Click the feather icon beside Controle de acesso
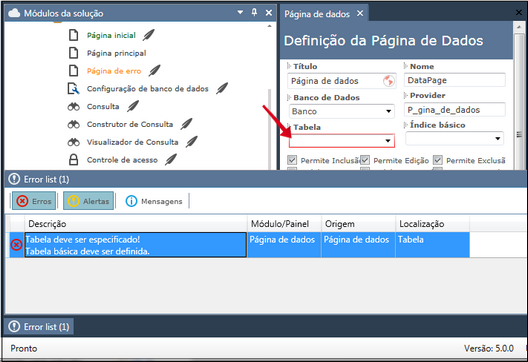This screenshot has height=362, width=528. (x=171, y=160)
